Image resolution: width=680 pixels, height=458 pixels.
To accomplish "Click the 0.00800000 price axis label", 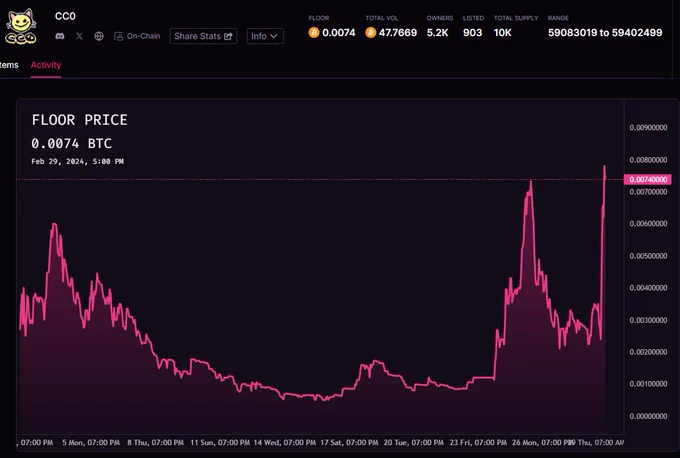I will [648, 160].
